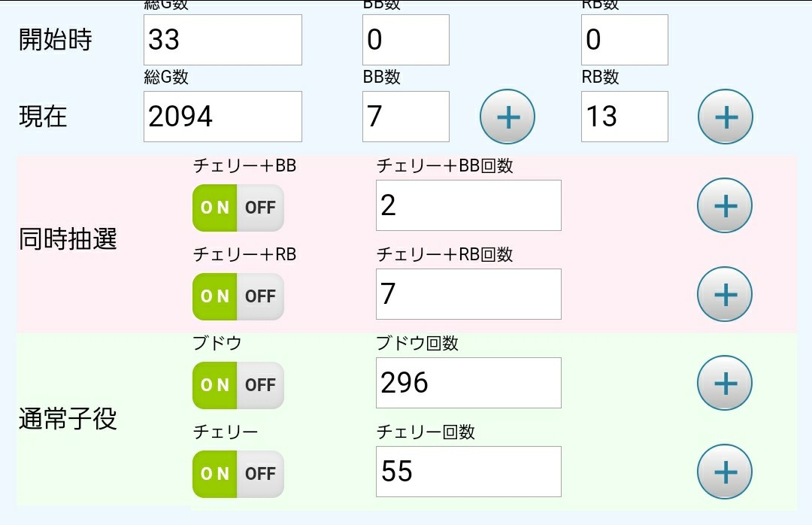Click the plus button next to current RB数
The width and height of the screenshot is (812, 525).
[x=724, y=117]
